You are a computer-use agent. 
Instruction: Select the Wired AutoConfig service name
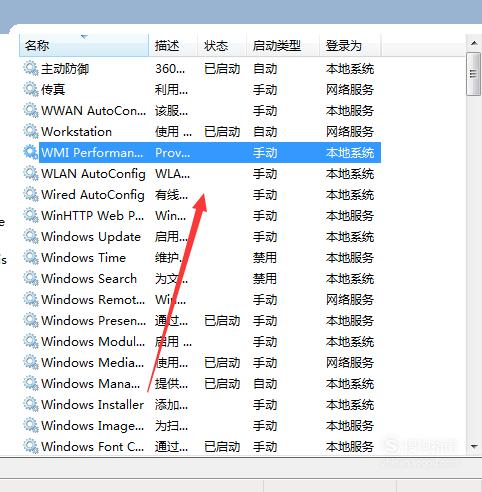coord(93,195)
